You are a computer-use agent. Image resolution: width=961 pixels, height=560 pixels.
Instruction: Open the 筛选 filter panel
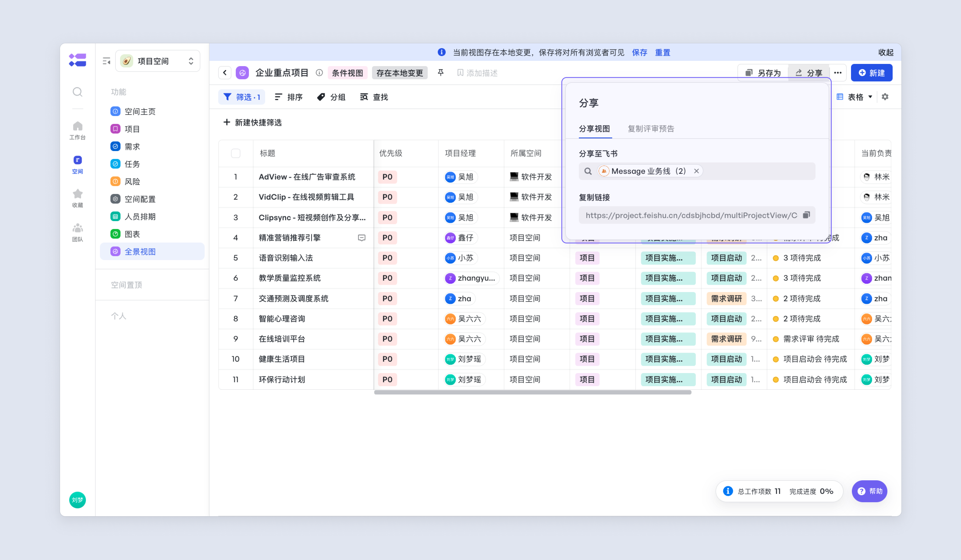(241, 97)
